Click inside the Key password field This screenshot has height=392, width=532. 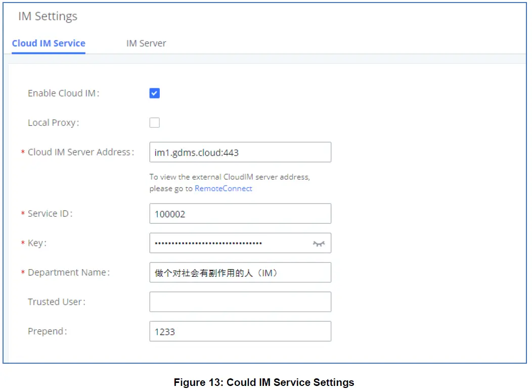pyautogui.click(x=230, y=243)
